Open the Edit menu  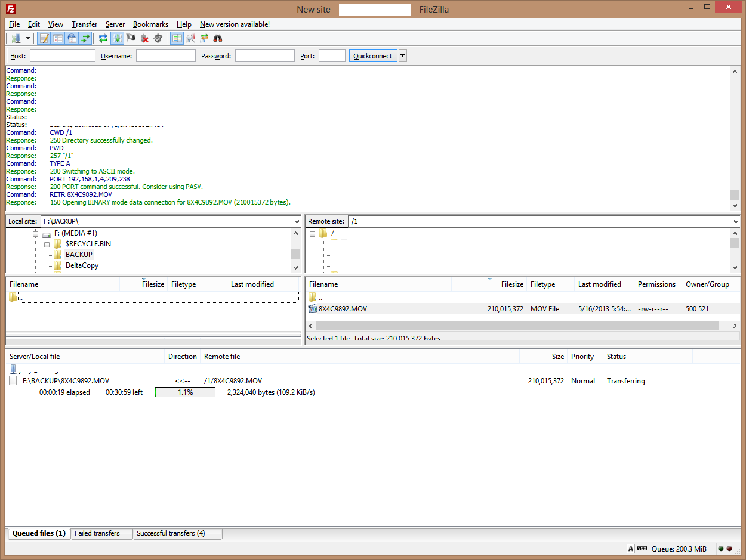click(34, 24)
